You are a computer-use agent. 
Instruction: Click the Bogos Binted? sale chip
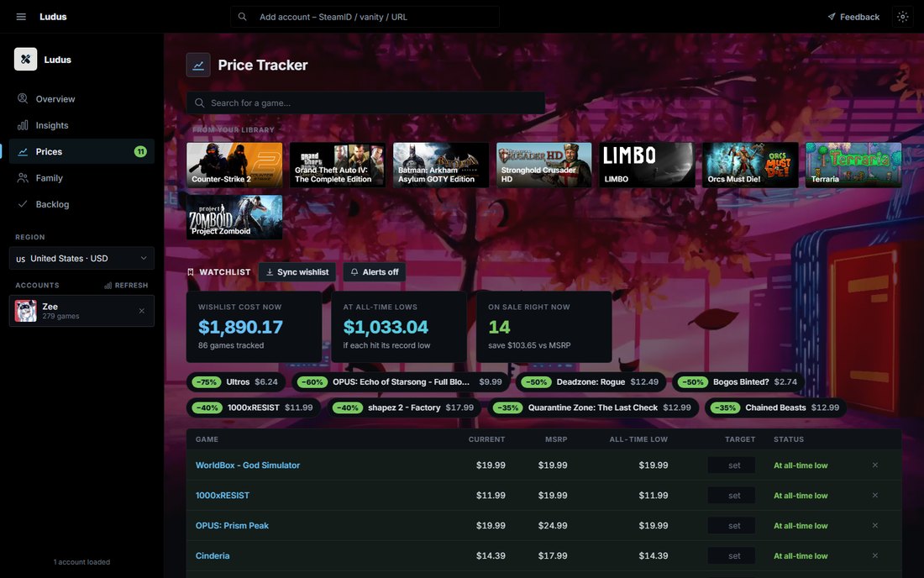point(738,381)
